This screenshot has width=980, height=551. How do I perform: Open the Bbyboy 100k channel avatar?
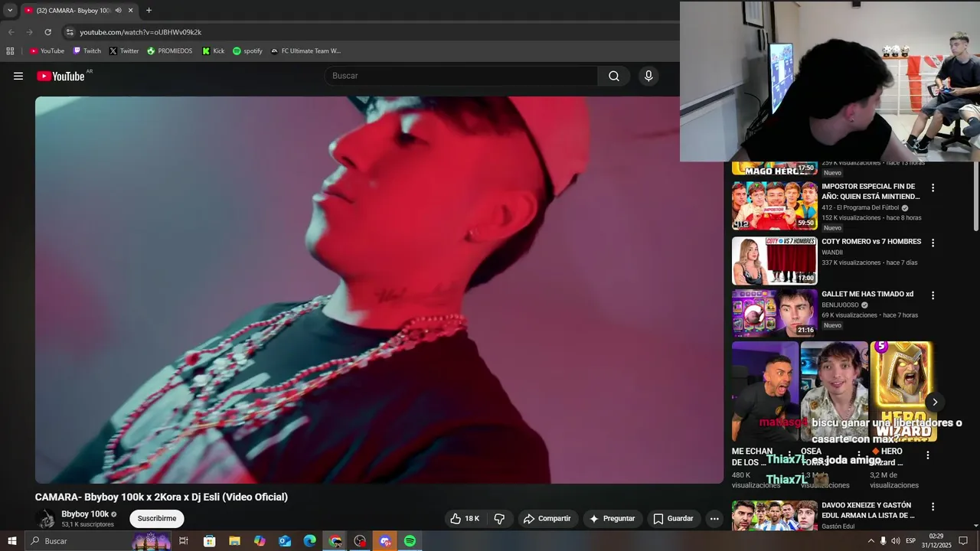(46, 519)
